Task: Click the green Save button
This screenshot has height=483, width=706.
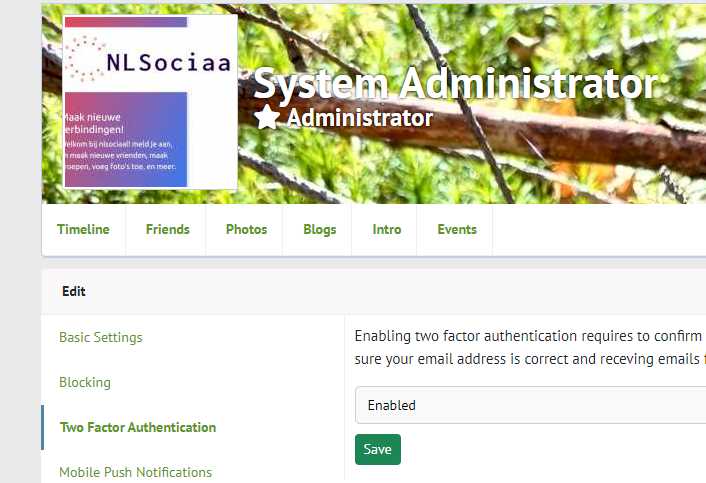Action: (x=378, y=449)
